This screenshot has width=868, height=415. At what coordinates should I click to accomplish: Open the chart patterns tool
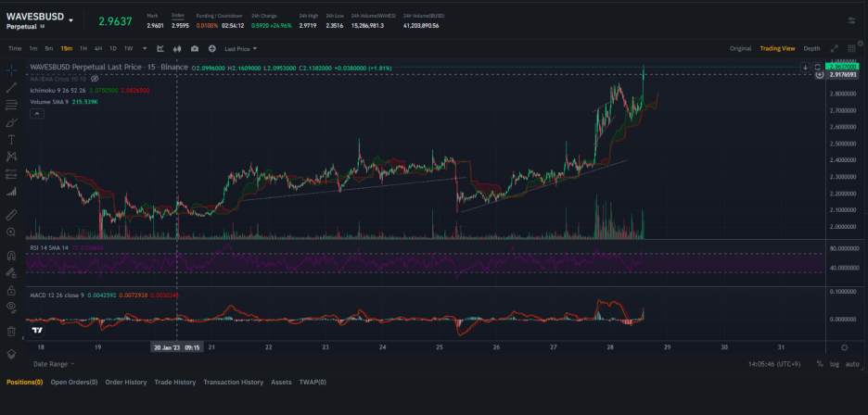pyautogui.click(x=12, y=157)
